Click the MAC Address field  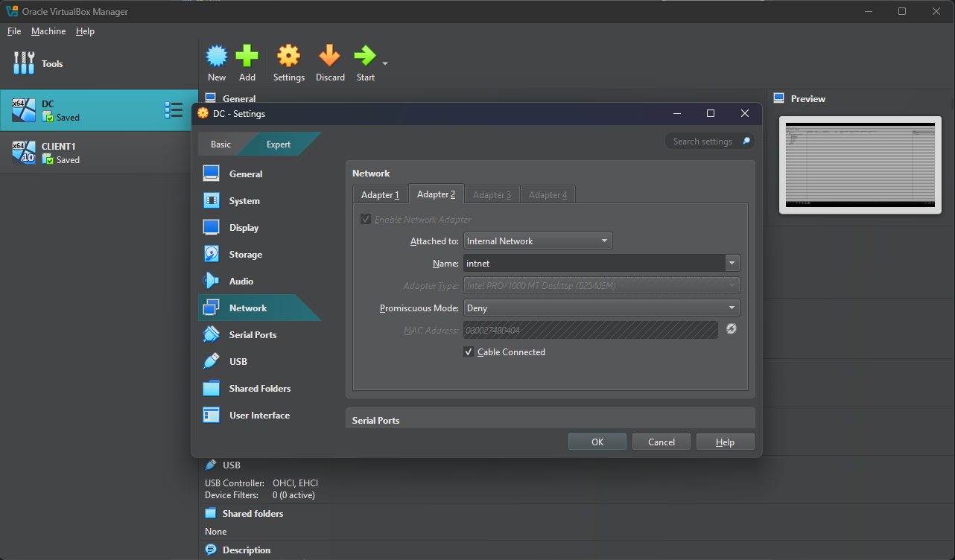[x=591, y=330]
